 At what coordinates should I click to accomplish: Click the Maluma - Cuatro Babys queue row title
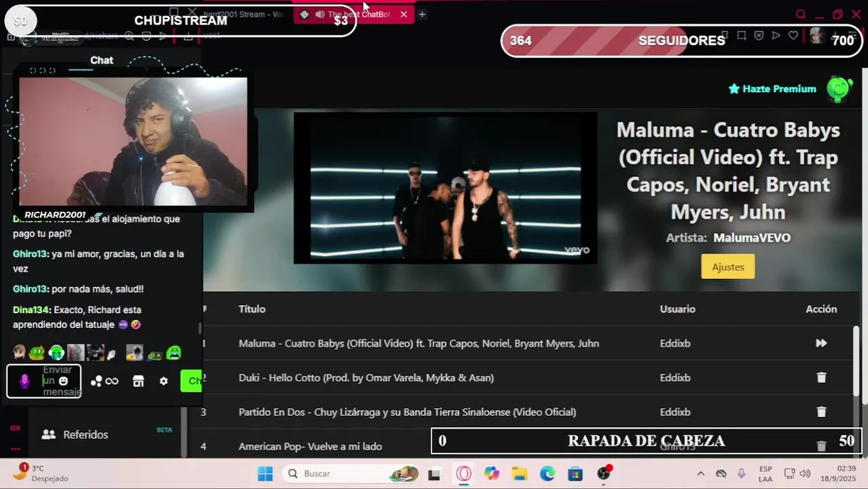(x=419, y=344)
